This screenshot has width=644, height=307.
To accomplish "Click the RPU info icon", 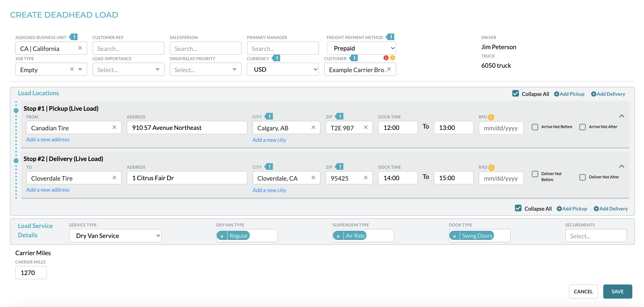I will (491, 117).
